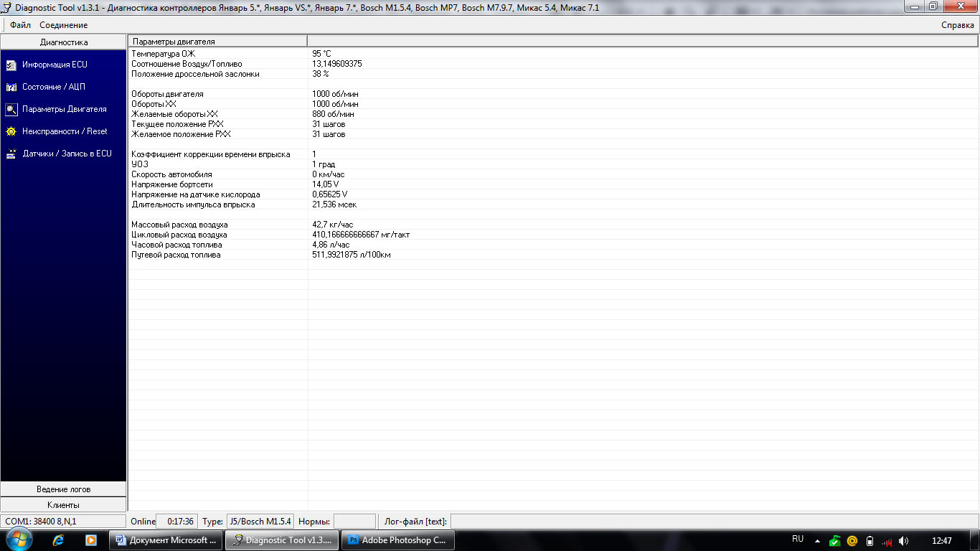
Task: Open the Соединение menu
Action: [64, 25]
